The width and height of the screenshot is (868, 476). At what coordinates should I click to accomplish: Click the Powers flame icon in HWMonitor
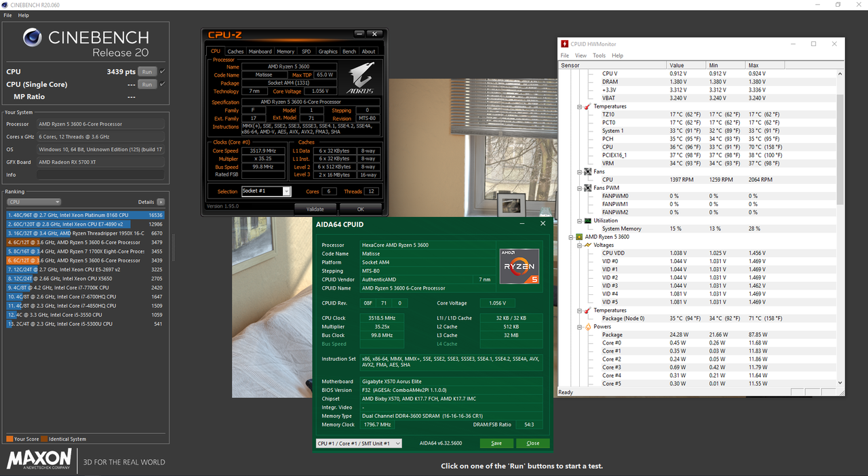tap(587, 327)
